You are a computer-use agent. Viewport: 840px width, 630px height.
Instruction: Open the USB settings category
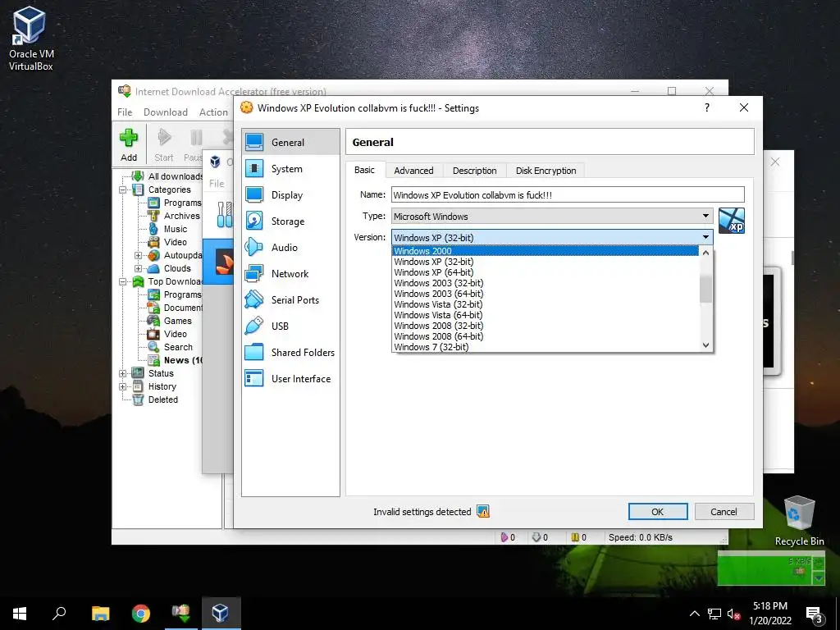[290, 326]
